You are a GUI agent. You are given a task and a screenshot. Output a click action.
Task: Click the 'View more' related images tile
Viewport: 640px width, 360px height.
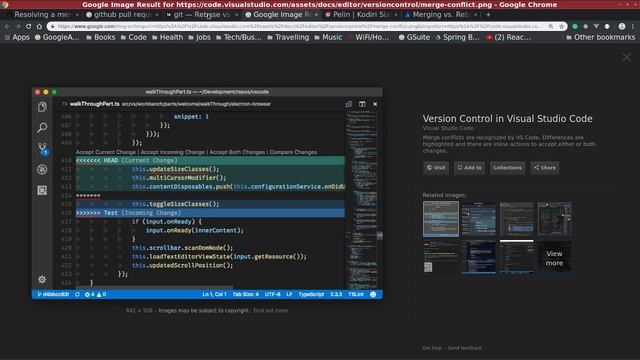(554, 258)
